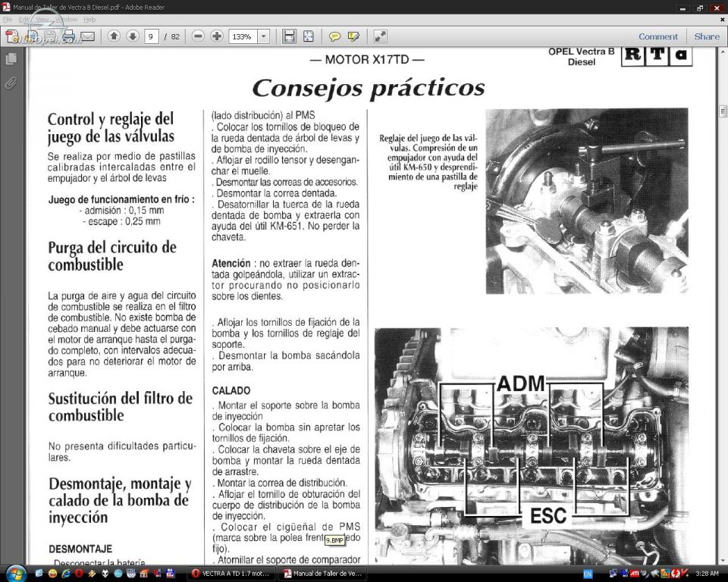Screen dimensions: 728x582
Task: Click the page number field showing 9
Action: (152, 36)
